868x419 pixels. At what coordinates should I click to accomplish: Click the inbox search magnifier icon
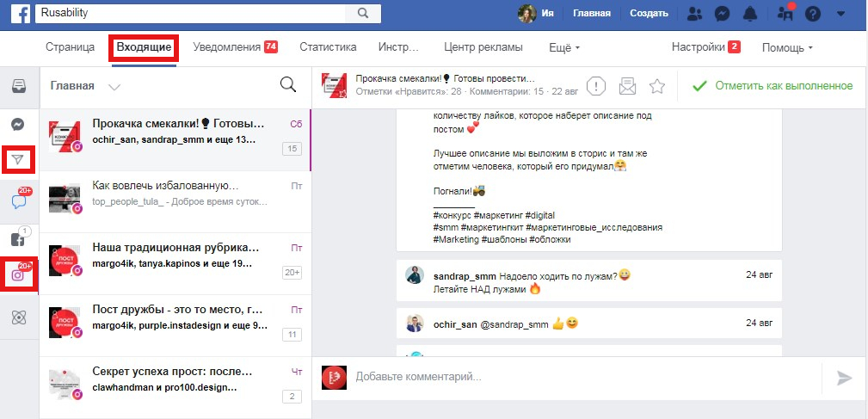pyautogui.click(x=288, y=84)
